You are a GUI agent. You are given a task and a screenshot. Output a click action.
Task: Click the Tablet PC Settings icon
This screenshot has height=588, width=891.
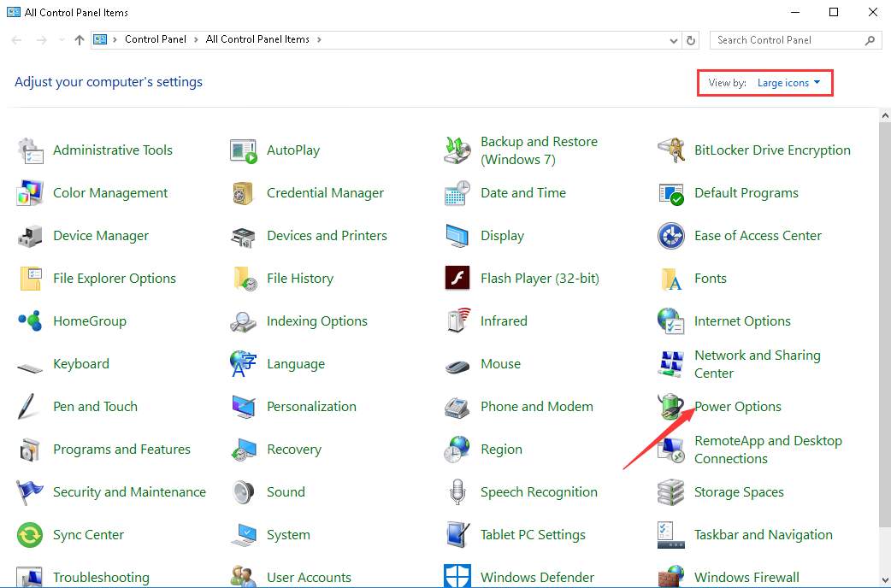point(457,535)
